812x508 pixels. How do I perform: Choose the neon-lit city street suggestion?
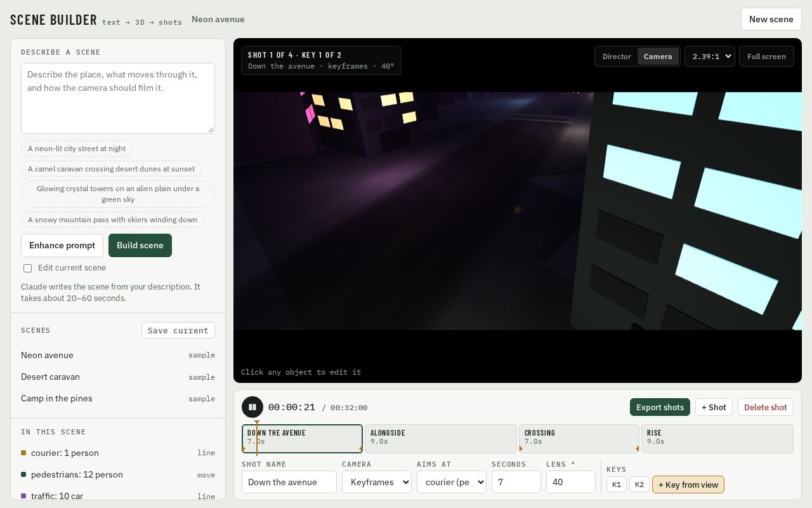(x=77, y=149)
